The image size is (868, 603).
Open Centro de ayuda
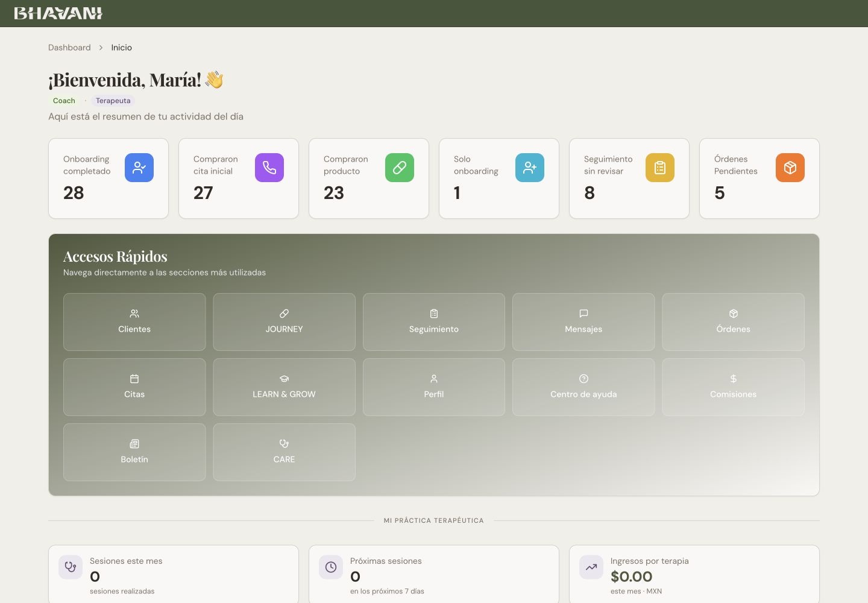583,387
